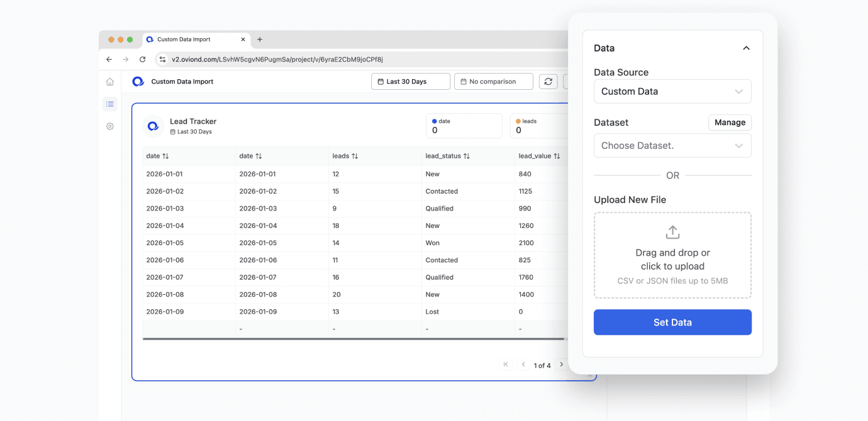Image resolution: width=868 pixels, height=421 pixels.
Task: Click the Manage button beside Dataset
Action: (x=730, y=122)
